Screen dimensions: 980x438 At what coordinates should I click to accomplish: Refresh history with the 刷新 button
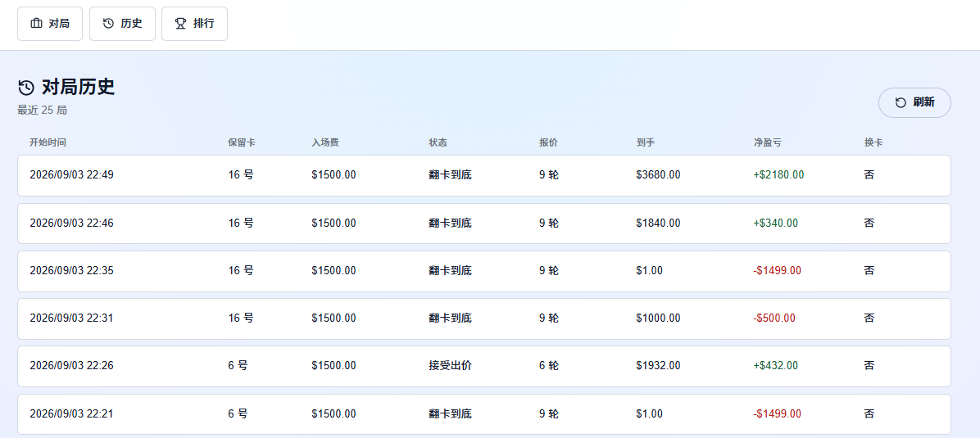coord(914,102)
